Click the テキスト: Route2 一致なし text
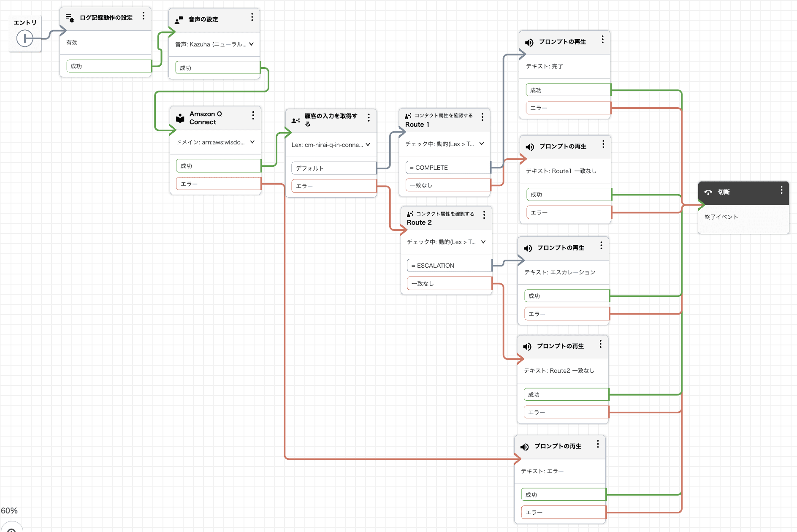797x532 pixels. click(559, 371)
